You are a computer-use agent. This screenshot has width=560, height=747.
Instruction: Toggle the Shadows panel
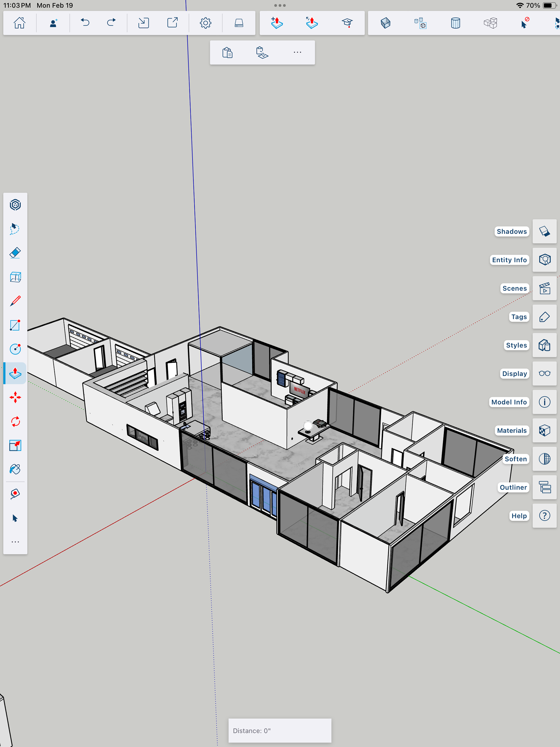point(544,231)
